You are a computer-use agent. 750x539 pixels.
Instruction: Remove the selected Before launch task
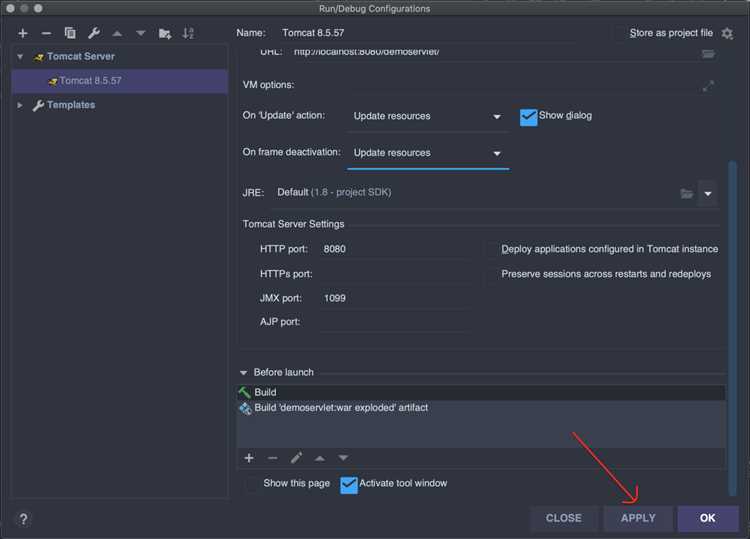(x=273, y=458)
